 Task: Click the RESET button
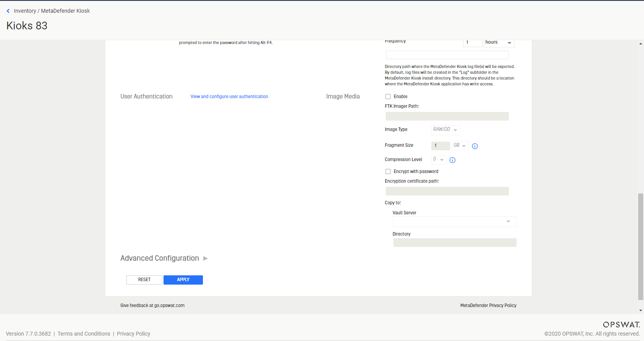(x=144, y=280)
